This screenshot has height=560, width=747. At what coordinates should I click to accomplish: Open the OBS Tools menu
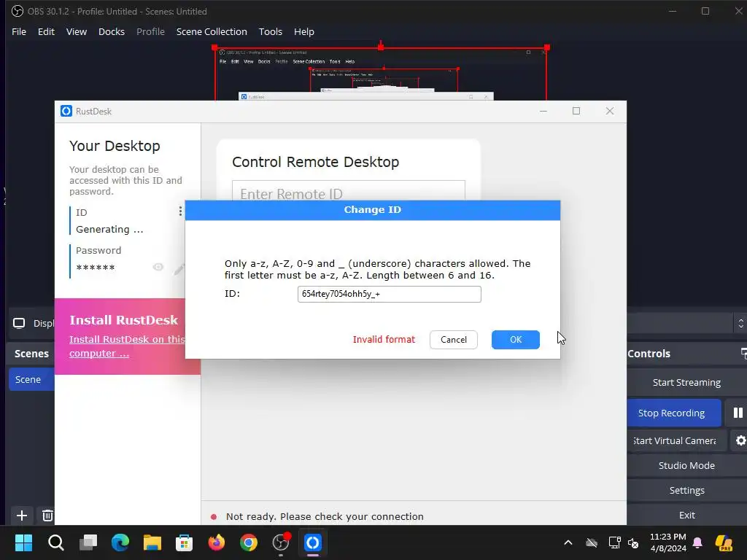[271, 31]
